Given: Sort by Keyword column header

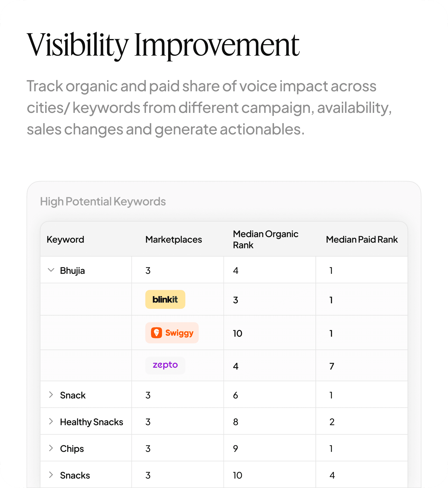Looking at the screenshot, I should pyautogui.click(x=65, y=239).
